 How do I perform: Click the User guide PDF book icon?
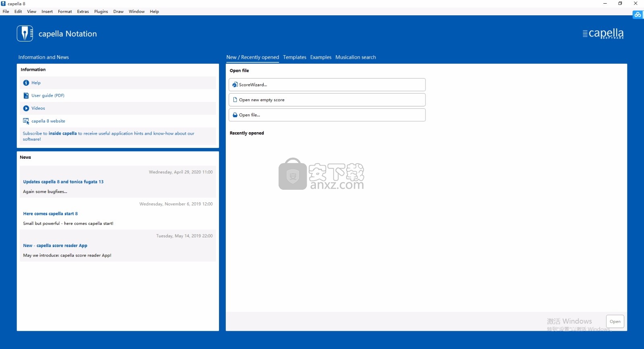coord(26,96)
